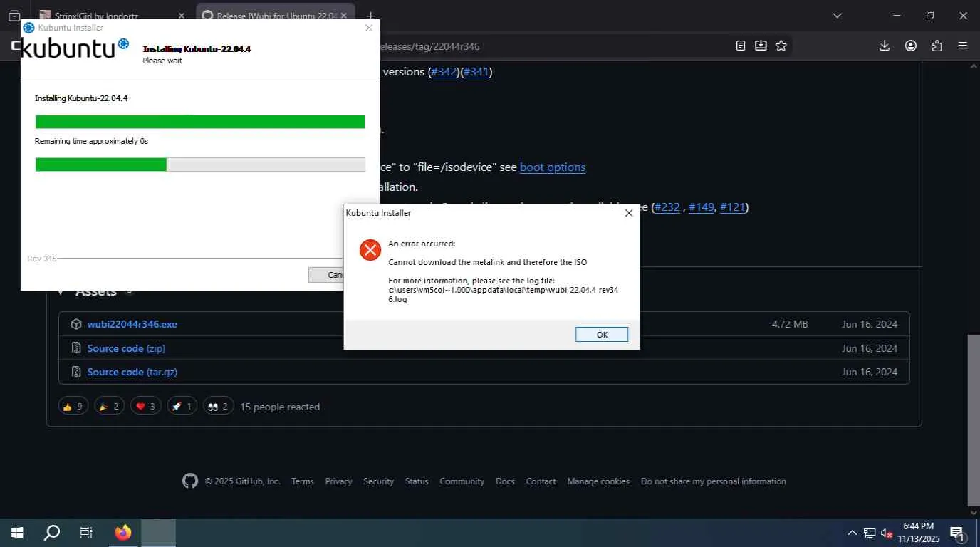Open the Firefox hamburger application menu
This screenshot has height=547, width=980.
(x=963, y=46)
